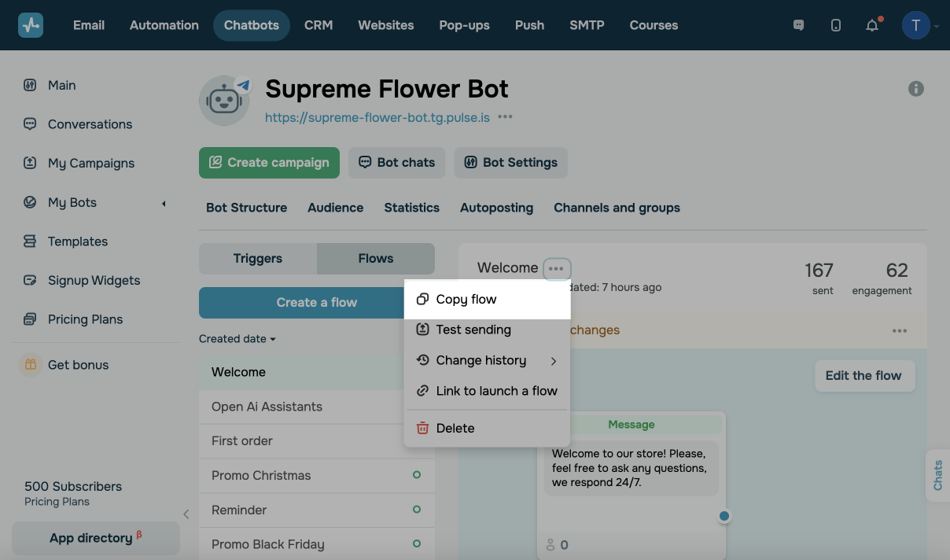The width and height of the screenshot is (950, 560).
Task: Click the Edit the flow button
Action: (x=863, y=376)
